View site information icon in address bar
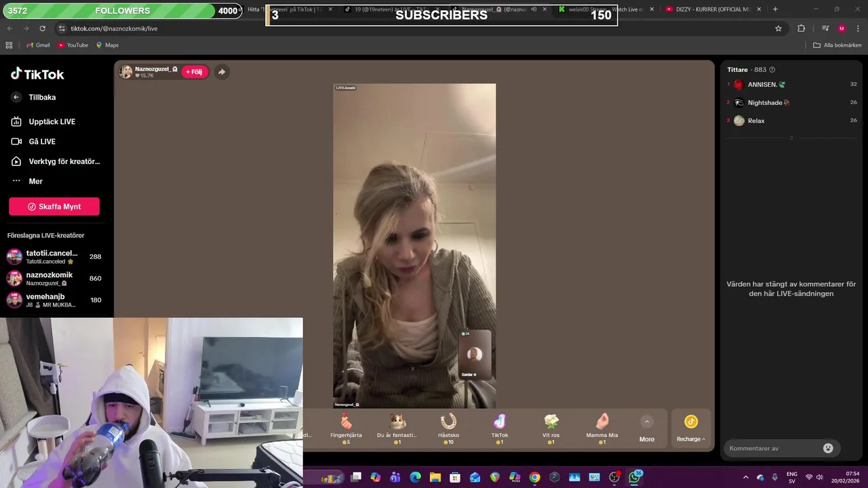The width and height of the screenshot is (868, 488). coord(62,28)
